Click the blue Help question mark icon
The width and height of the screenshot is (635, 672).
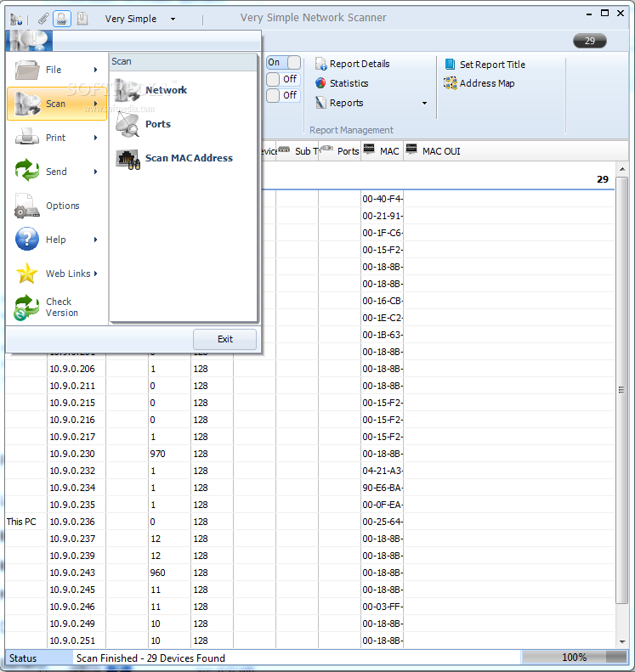point(26,239)
